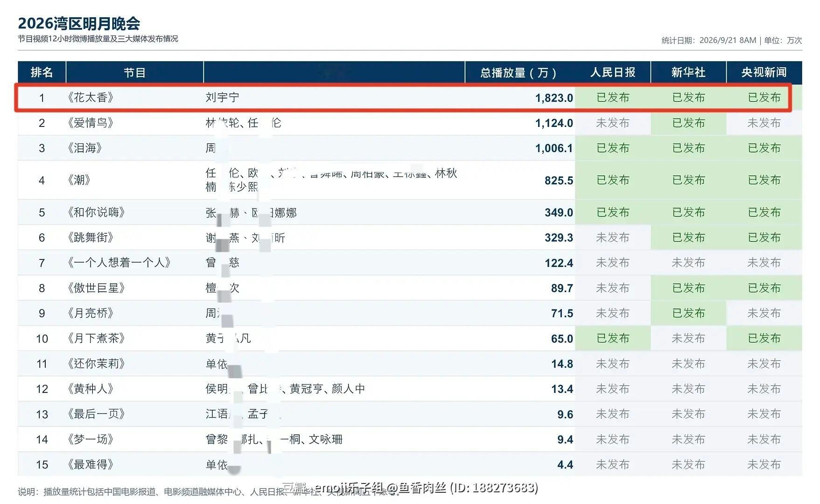
Task: Click play count 349.0
Action: pos(559,213)
